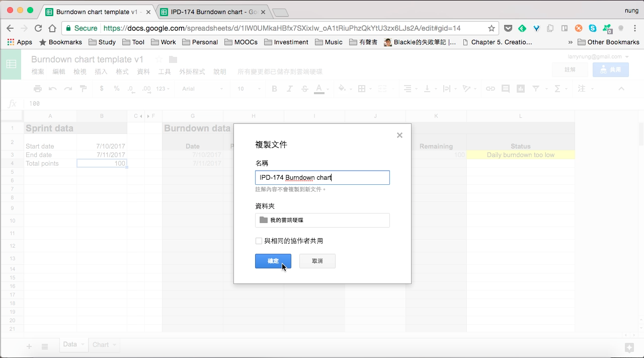Open the Chrome three-dot menu
The image size is (644, 358).
click(634, 28)
